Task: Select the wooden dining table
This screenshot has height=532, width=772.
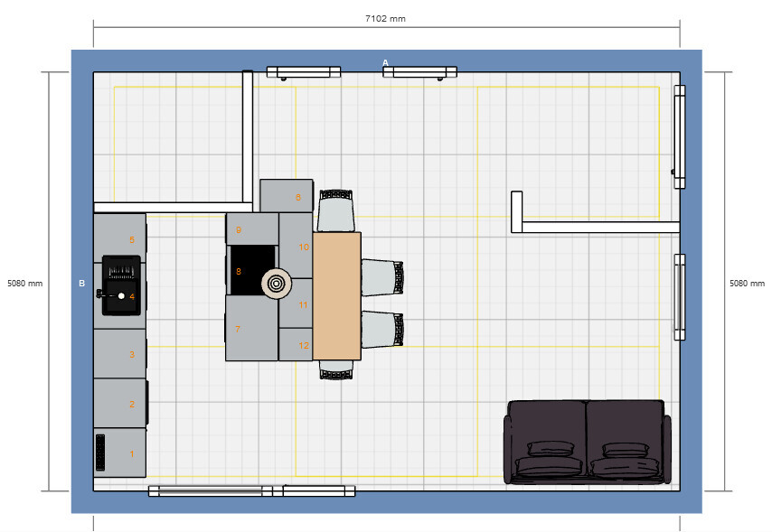Action: (337, 295)
